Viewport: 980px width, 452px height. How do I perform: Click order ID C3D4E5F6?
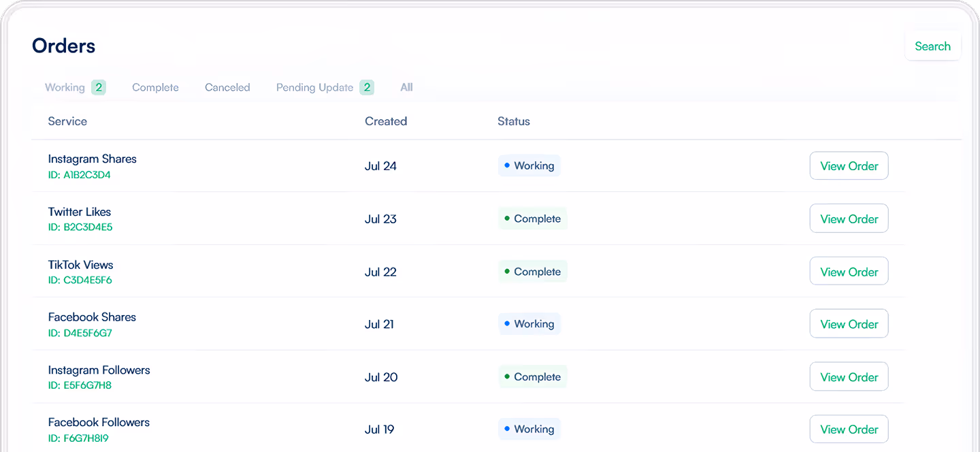80,280
